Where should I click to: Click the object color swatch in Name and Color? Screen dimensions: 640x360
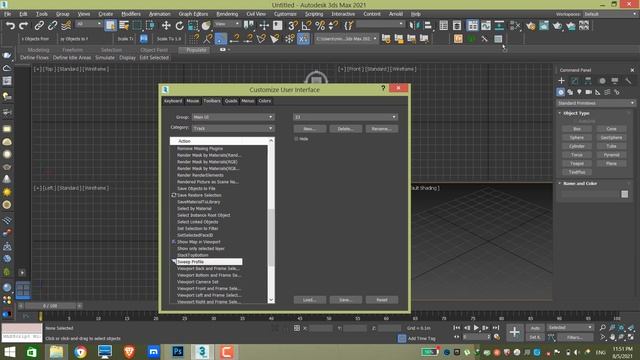coord(624,194)
